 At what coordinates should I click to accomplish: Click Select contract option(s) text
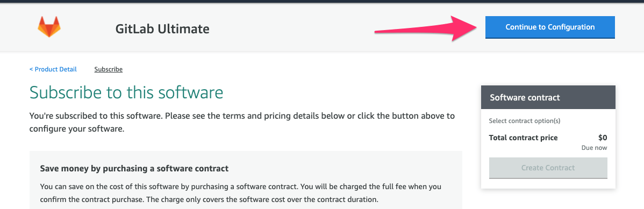(525, 121)
